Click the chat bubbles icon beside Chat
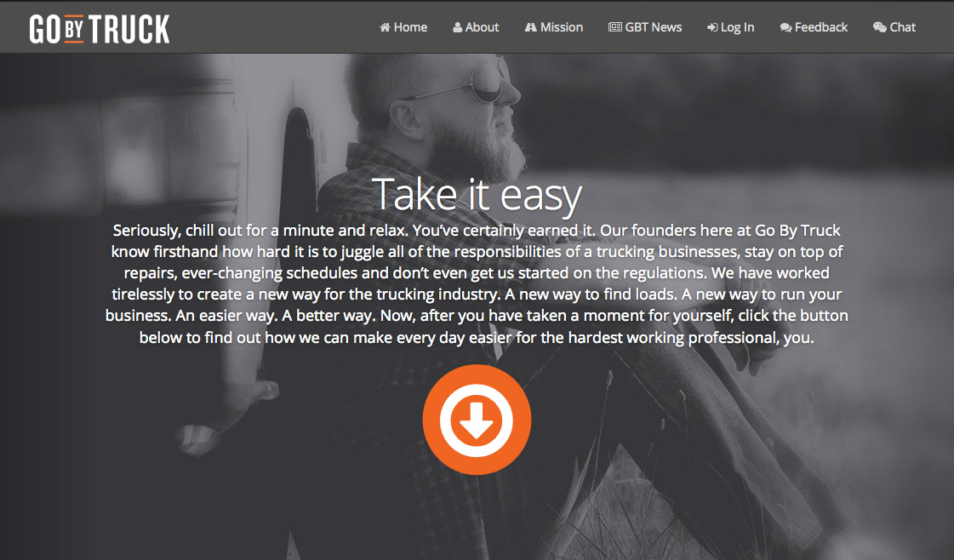 880,27
